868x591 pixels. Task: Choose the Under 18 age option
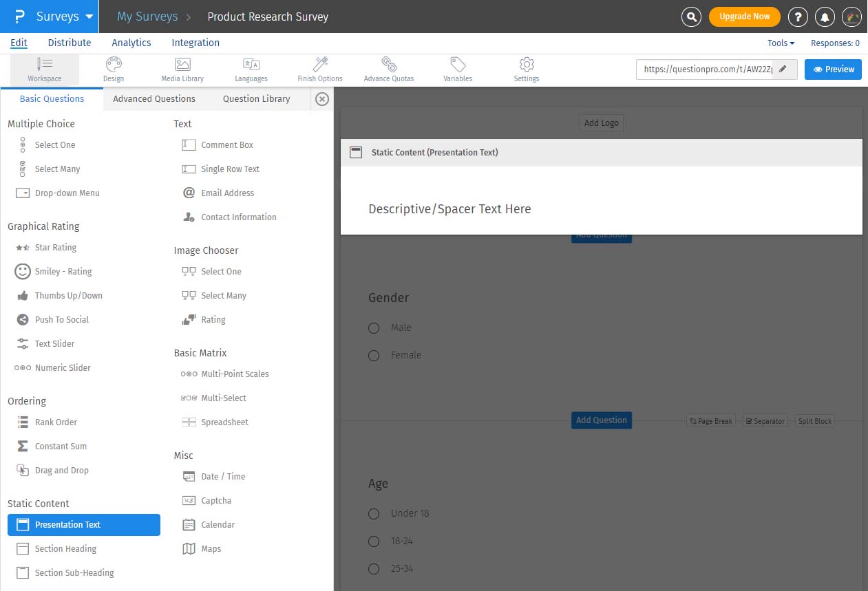pos(374,514)
